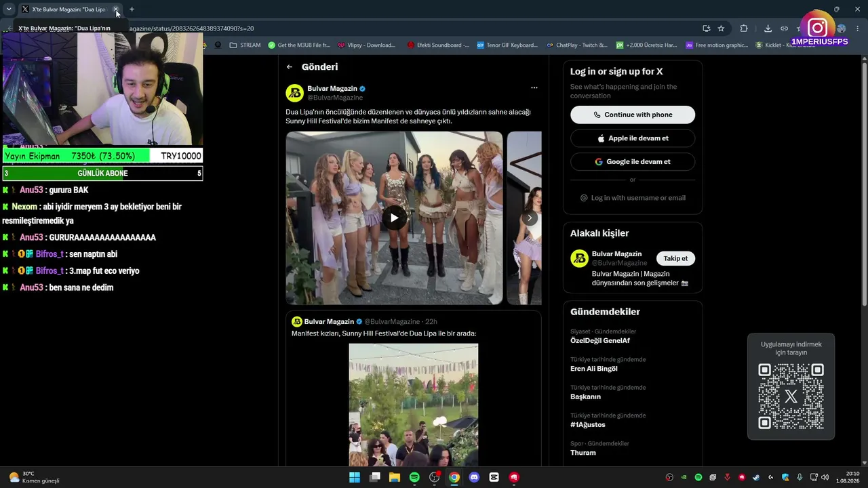The image size is (868, 488).
Task: Show next media with the carousel arrow
Action: [x=530, y=218]
